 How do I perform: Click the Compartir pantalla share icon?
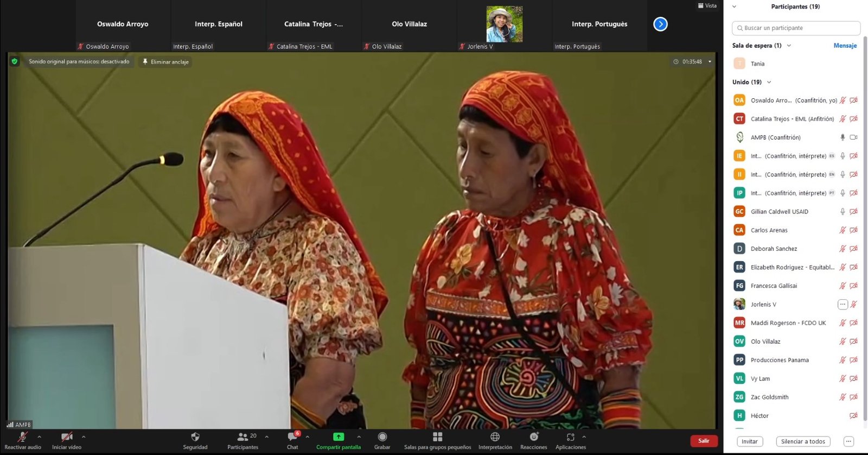click(x=339, y=437)
